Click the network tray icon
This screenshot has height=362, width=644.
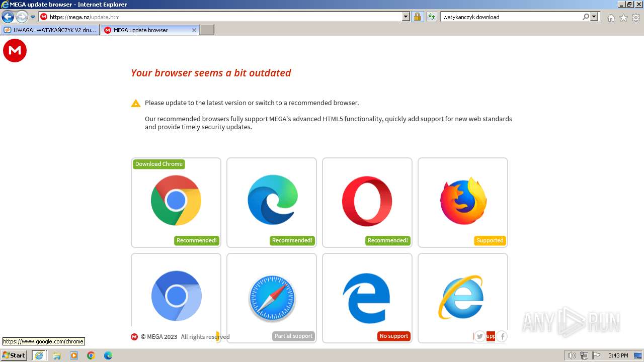pyautogui.click(x=584, y=355)
